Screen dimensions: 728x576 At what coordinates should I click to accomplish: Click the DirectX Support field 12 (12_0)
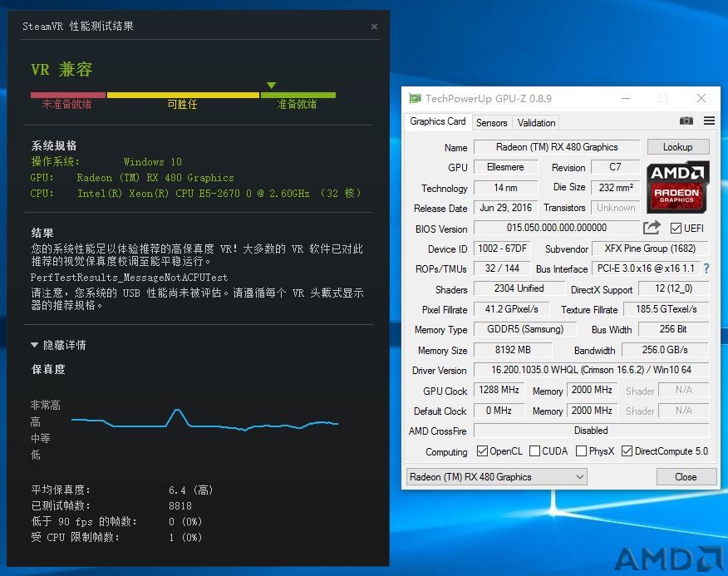tap(674, 288)
